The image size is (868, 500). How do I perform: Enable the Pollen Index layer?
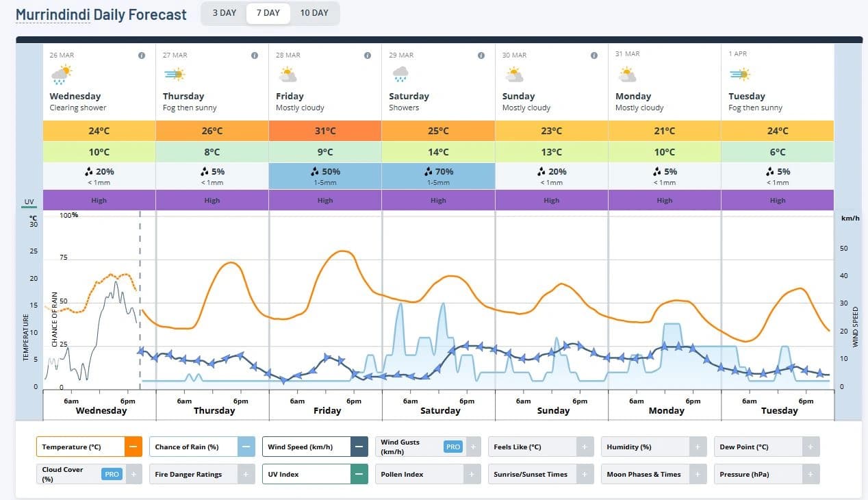(472, 474)
